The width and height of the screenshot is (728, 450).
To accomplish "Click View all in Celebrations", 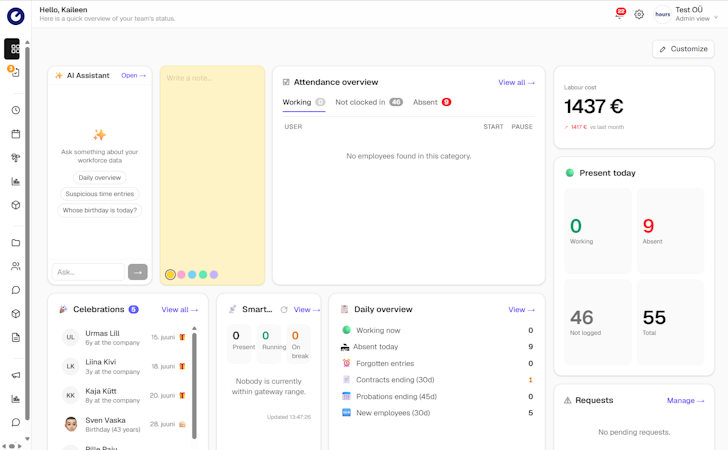I will [180, 309].
